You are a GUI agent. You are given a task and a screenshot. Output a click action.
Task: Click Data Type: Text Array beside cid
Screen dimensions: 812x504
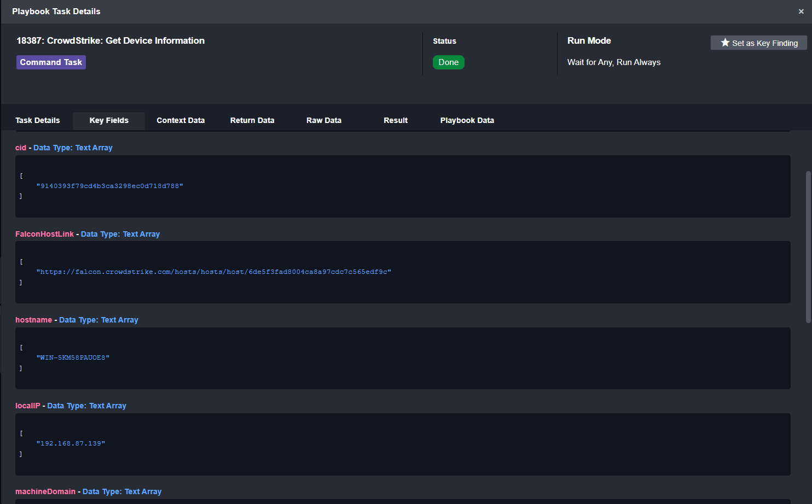tap(73, 148)
